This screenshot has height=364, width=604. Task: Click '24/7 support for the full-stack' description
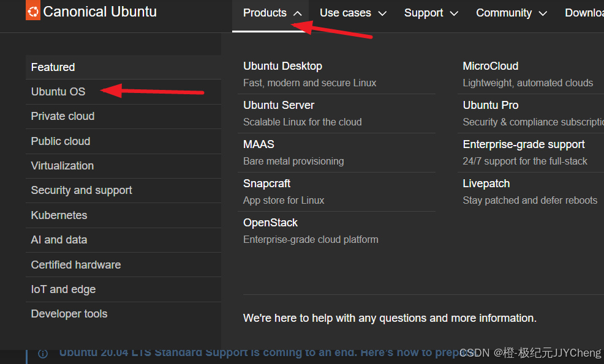pyautogui.click(x=525, y=162)
